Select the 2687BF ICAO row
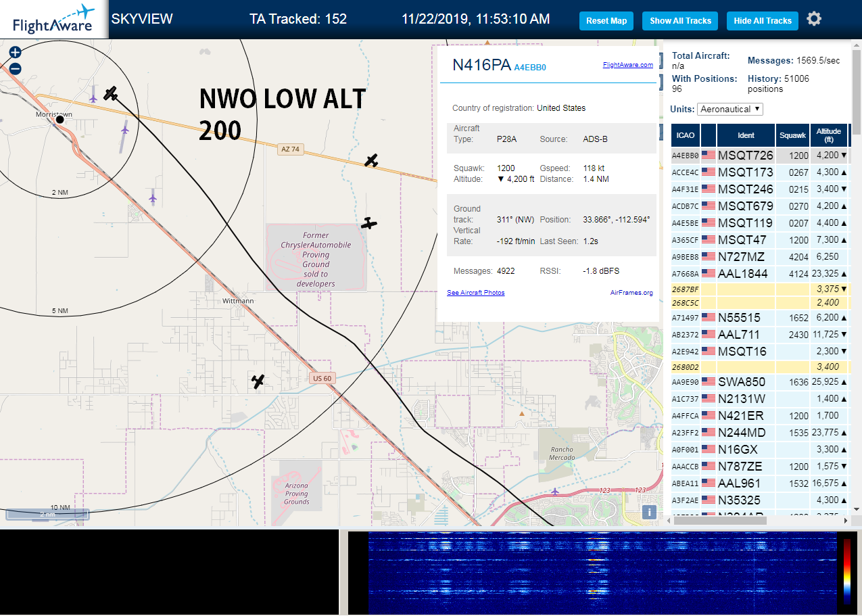862x616 pixels. [760, 289]
